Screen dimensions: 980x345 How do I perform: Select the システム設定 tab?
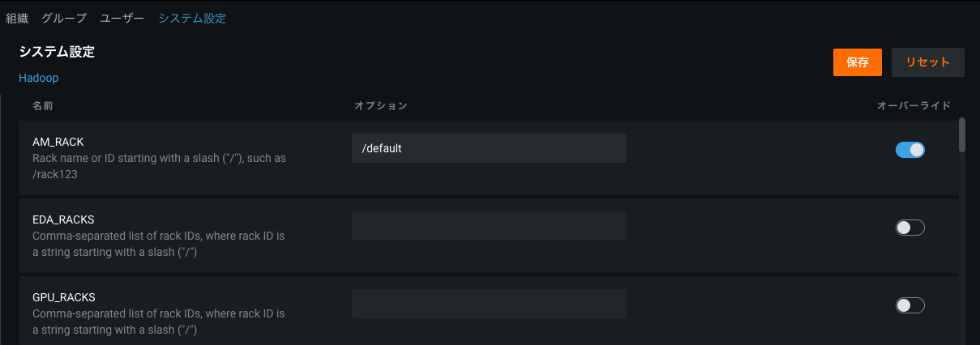click(192, 19)
